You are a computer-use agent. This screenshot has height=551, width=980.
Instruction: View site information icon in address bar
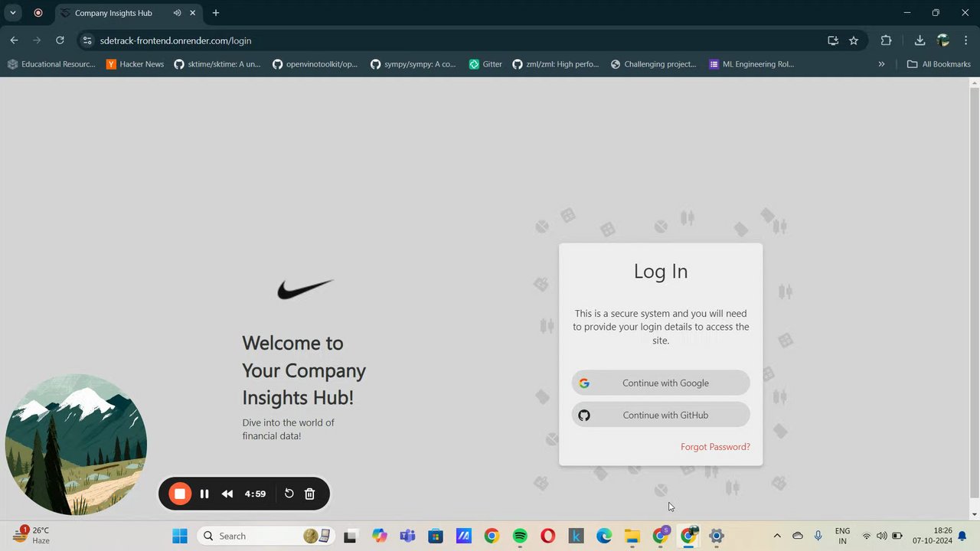pos(87,41)
